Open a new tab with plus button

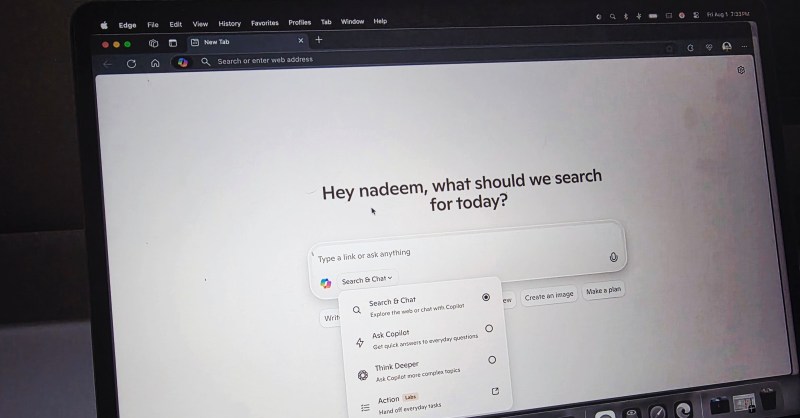[319, 40]
